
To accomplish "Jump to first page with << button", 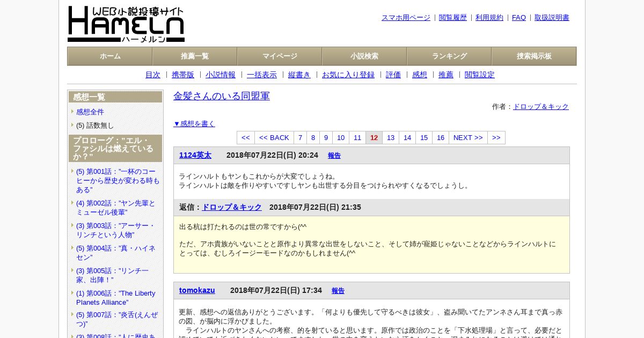I will 246,138.
